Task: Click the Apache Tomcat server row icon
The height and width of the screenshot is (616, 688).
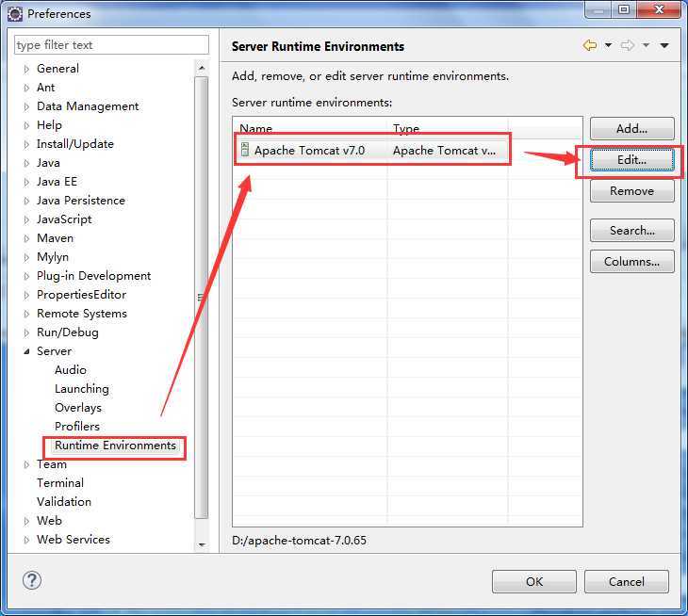Action: click(x=245, y=150)
